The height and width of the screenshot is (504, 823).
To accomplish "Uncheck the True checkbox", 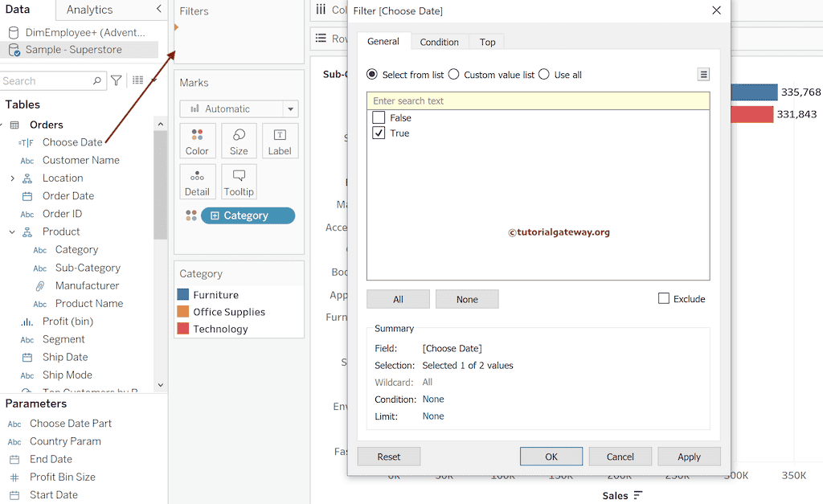I will pos(379,133).
